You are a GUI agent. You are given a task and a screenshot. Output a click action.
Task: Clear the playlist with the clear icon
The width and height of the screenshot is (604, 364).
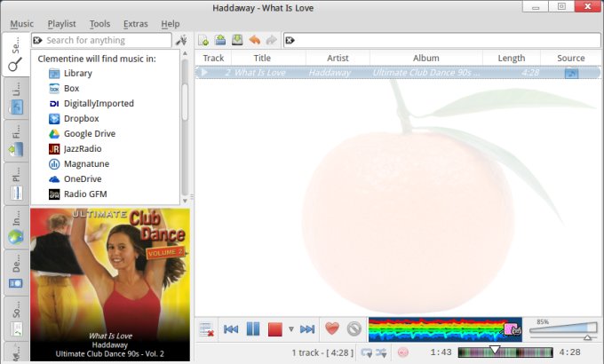[207, 329]
